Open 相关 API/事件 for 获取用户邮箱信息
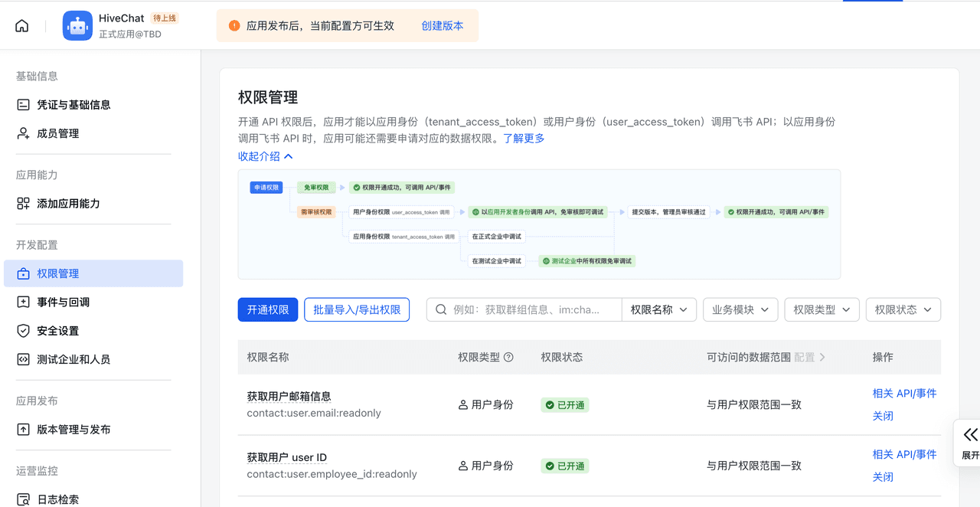The width and height of the screenshot is (980, 507). point(904,394)
